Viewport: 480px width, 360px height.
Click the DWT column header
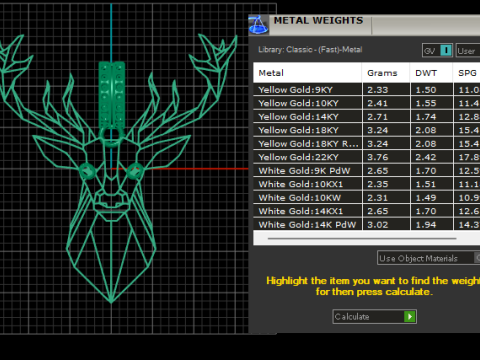pos(431,73)
